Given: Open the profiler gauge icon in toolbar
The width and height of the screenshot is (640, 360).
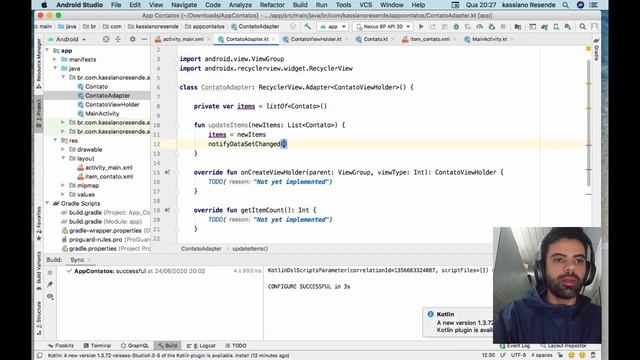Looking at the screenshot, I should 480,27.
